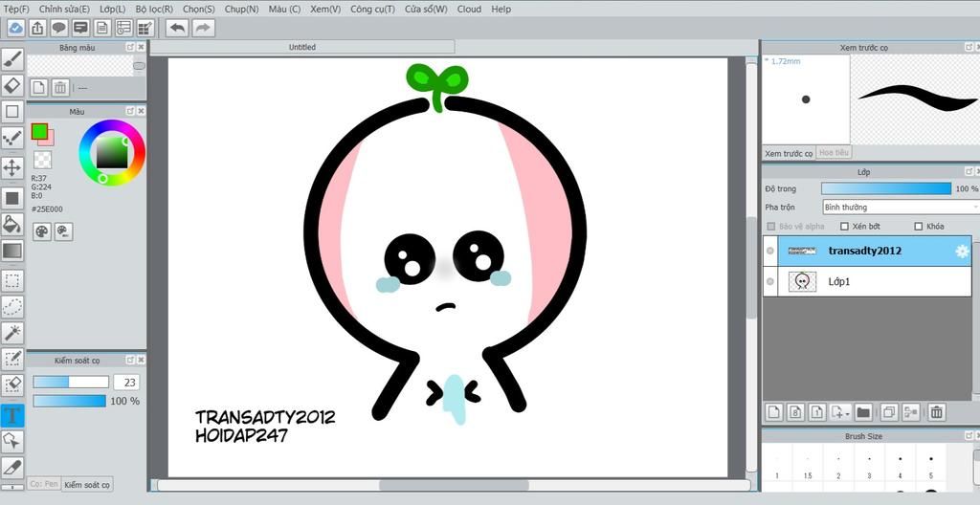Toggle the Xén bớt clipping checkbox
The width and height of the screenshot is (980, 505).
coord(844,227)
